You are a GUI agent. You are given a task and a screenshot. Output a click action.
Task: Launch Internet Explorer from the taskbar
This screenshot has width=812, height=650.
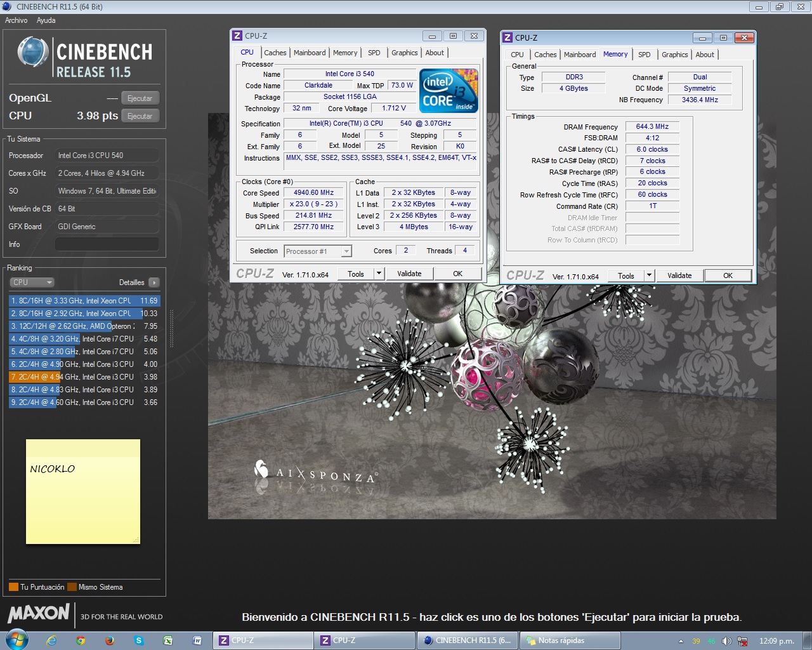click(x=51, y=640)
